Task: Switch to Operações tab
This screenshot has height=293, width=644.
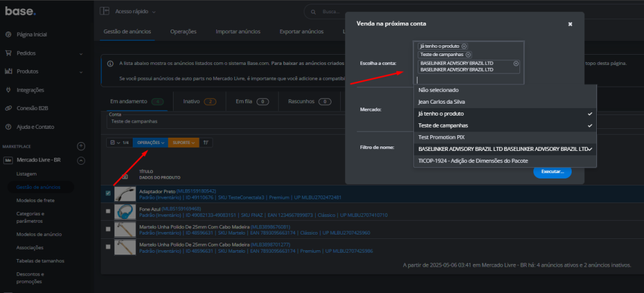Action: tap(183, 31)
